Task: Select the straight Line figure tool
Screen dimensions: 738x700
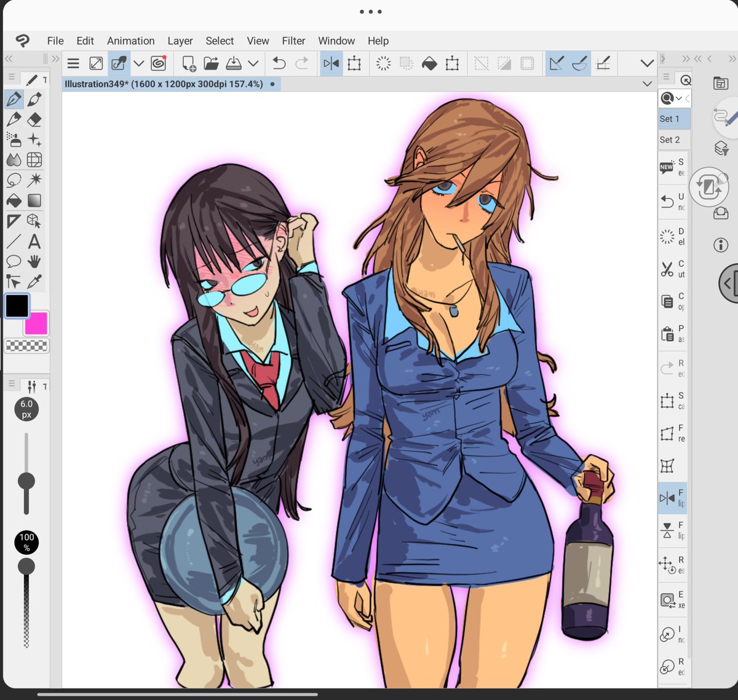Action: pyautogui.click(x=14, y=241)
